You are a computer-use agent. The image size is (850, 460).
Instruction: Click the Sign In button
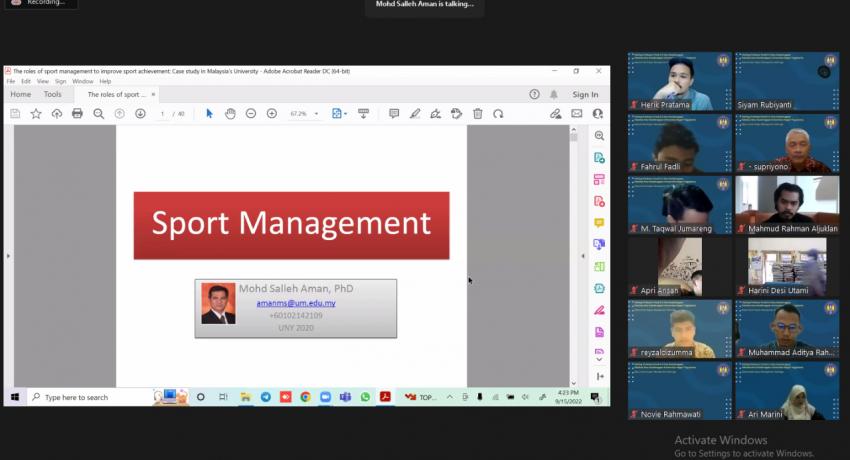click(x=585, y=94)
